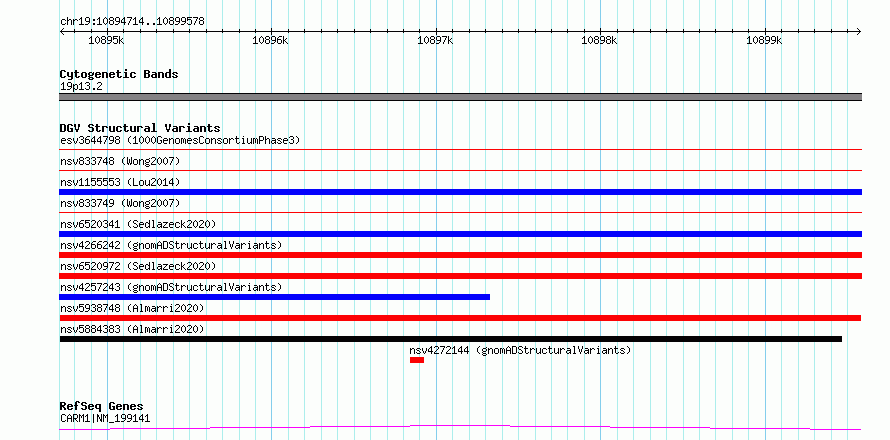Click the DGV Structural Variants track title
This screenshot has height=440, width=890.
[x=140, y=128]
